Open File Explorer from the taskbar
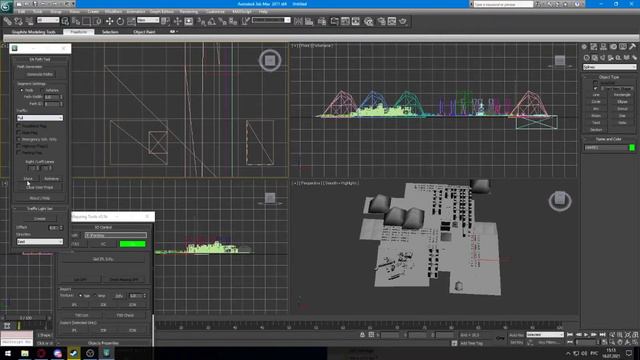Viewport: 640px width, 360px height. tap(24, 353)
